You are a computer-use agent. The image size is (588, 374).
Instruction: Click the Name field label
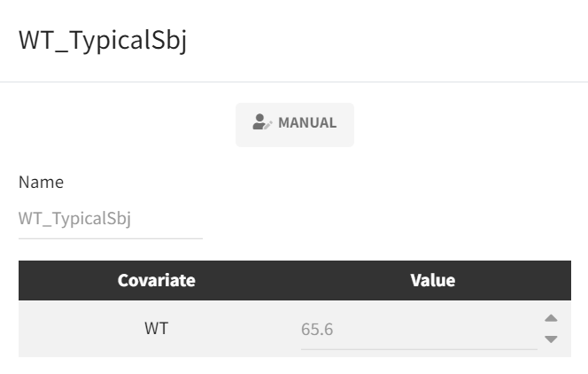[41, 182]
